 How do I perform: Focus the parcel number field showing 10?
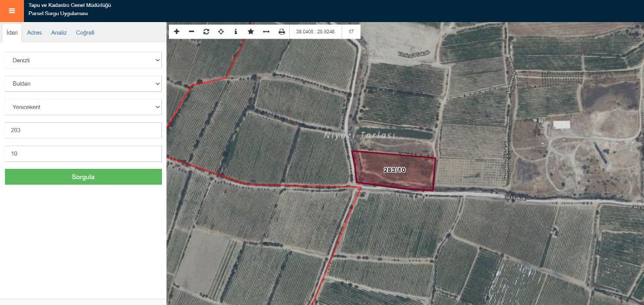[83, 154]
